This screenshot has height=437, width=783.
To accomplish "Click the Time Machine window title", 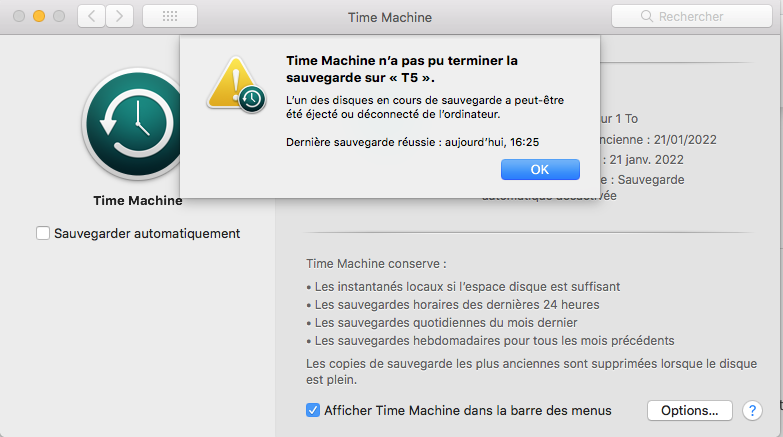I will pos(391,17).
